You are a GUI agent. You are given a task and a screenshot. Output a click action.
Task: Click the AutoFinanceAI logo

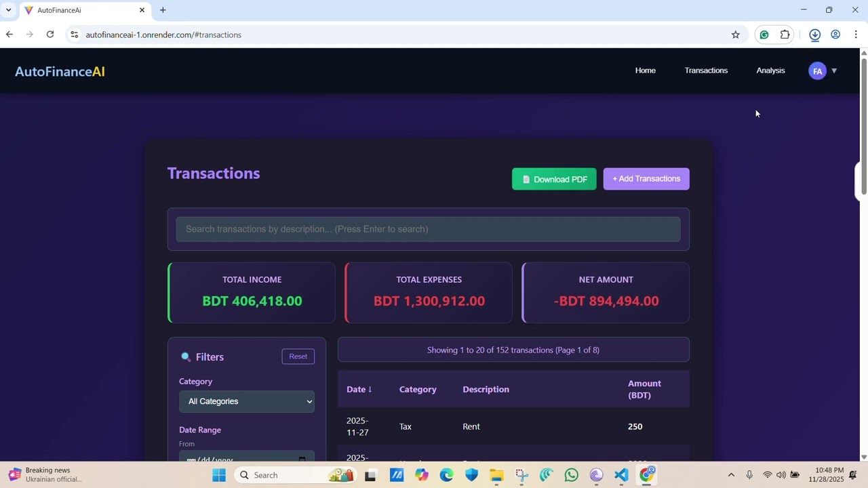(60, 71)
